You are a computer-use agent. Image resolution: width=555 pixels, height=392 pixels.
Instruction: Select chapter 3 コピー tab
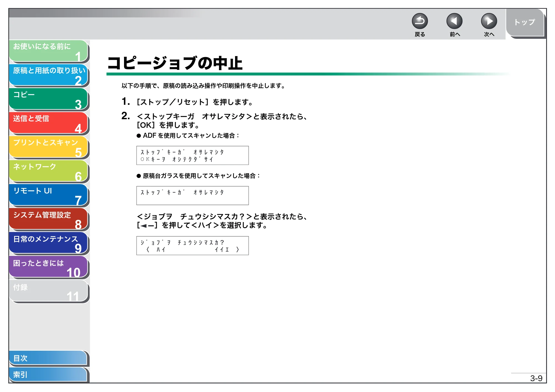pos(49,99)
